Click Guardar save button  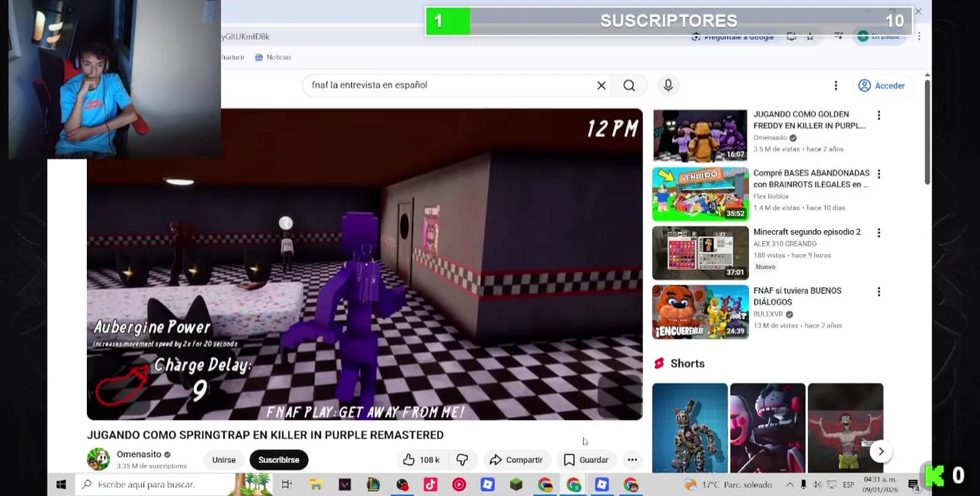point(586,459)
